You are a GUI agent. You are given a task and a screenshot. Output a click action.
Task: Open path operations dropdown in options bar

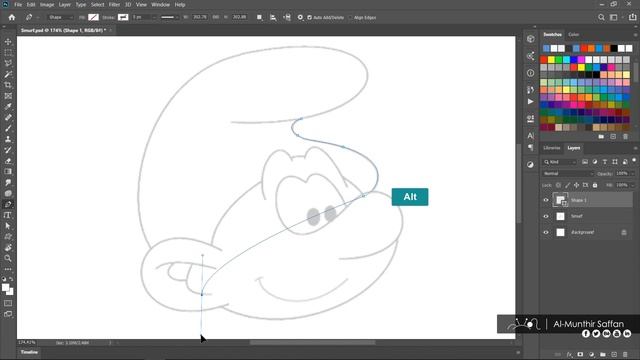point(260,17)
